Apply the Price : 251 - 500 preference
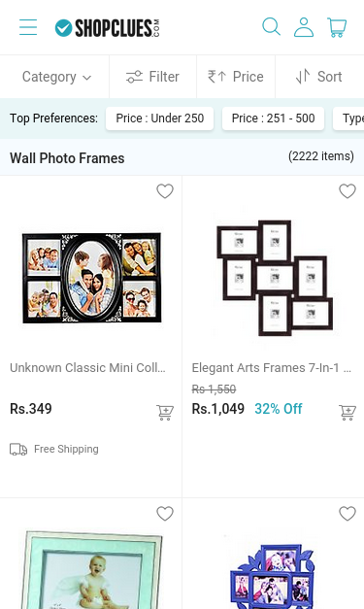 click(x=273, y=118)
